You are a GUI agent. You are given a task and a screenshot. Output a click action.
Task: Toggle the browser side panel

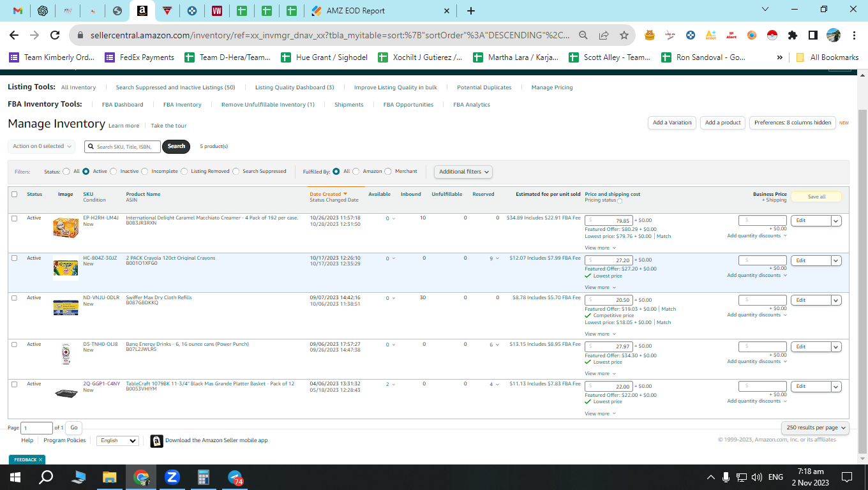coord(813,35)
